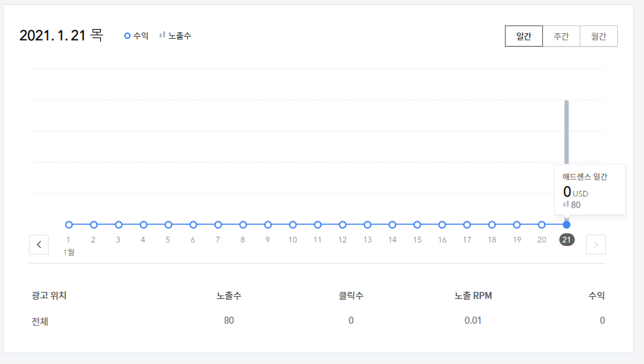This screenshot has height=364, width=644.
Task: Select the chart point for day 2
Action: 94,225
